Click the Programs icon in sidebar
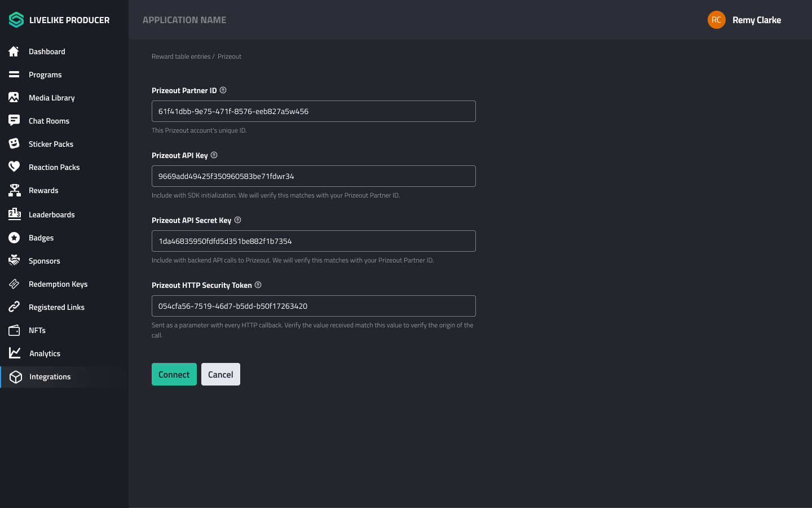 click(x=14, y=75)
